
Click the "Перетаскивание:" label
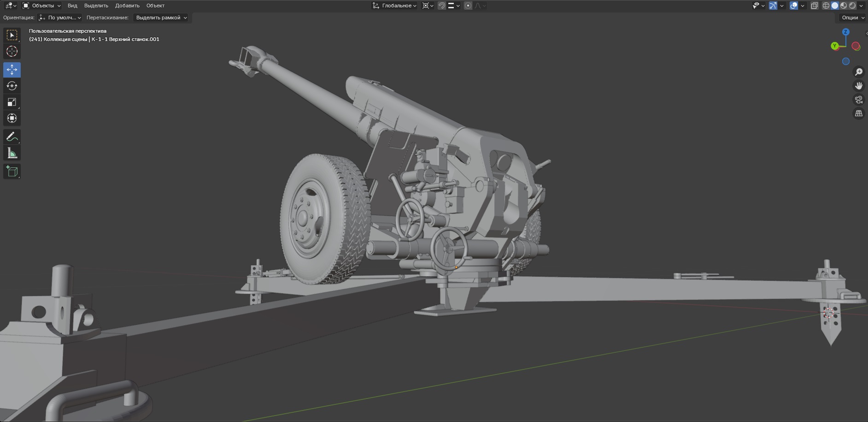tap(107, 18)
